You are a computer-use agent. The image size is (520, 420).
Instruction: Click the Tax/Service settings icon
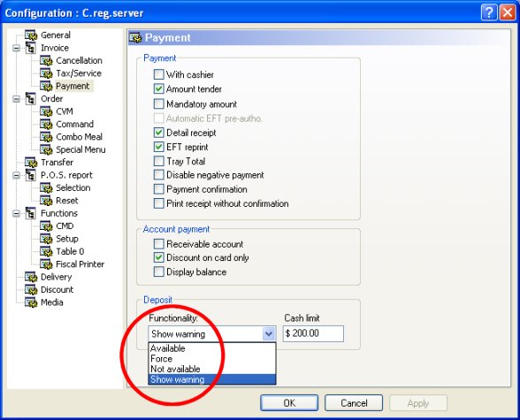tap(46, 73)
